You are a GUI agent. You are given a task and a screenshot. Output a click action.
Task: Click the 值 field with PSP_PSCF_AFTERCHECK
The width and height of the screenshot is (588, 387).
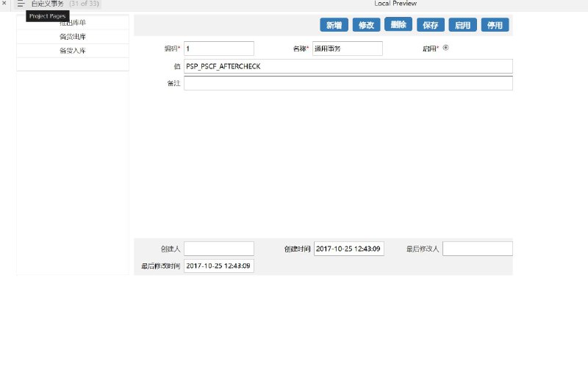[x=348, y=66]
